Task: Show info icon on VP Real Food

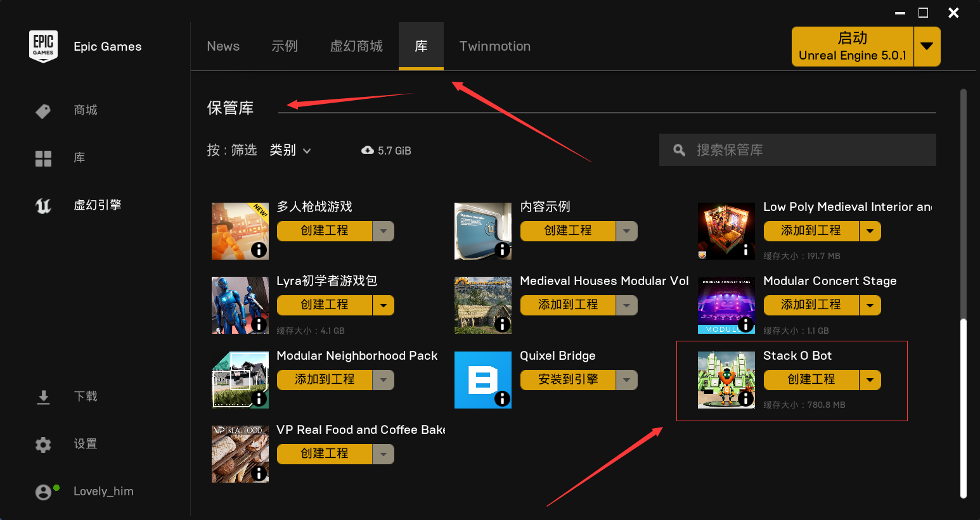Action: pos(259,473)
